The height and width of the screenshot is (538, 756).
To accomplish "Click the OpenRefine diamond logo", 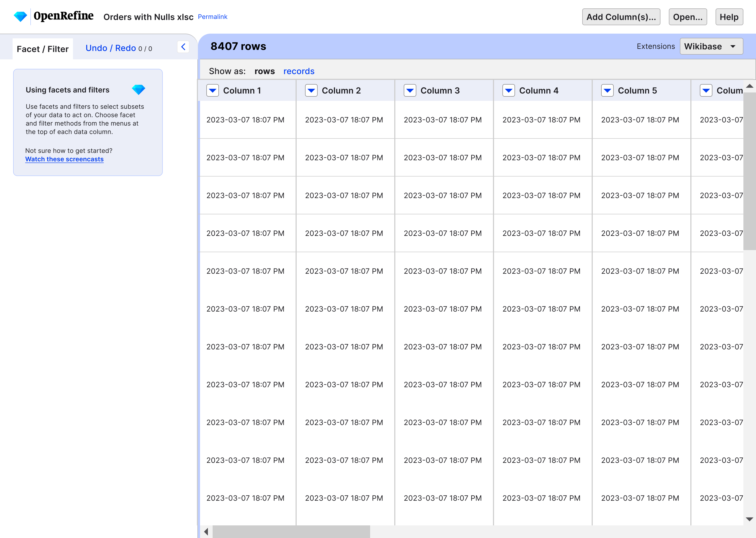I will 20,15.
